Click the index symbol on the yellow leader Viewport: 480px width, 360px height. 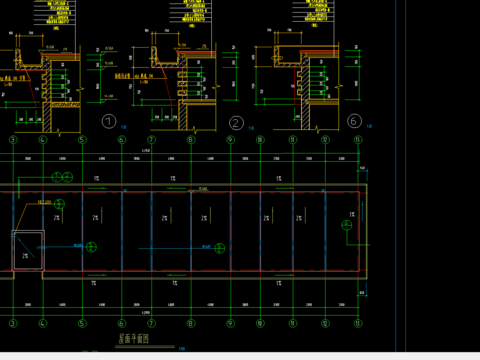pyautogui.click(x=59, y=204)
